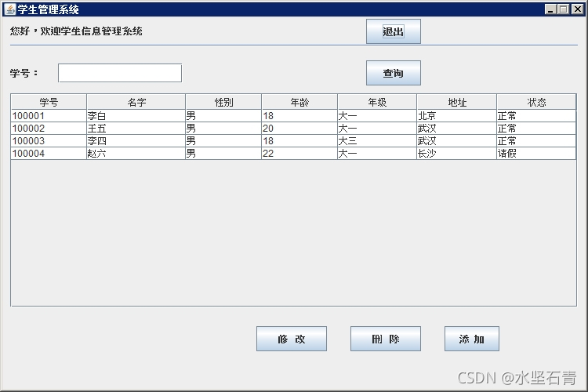This screenshot has height=392, width=588.
Task: Click the age cell 18 in 李白's row
Action: click(x=299, y=116)
